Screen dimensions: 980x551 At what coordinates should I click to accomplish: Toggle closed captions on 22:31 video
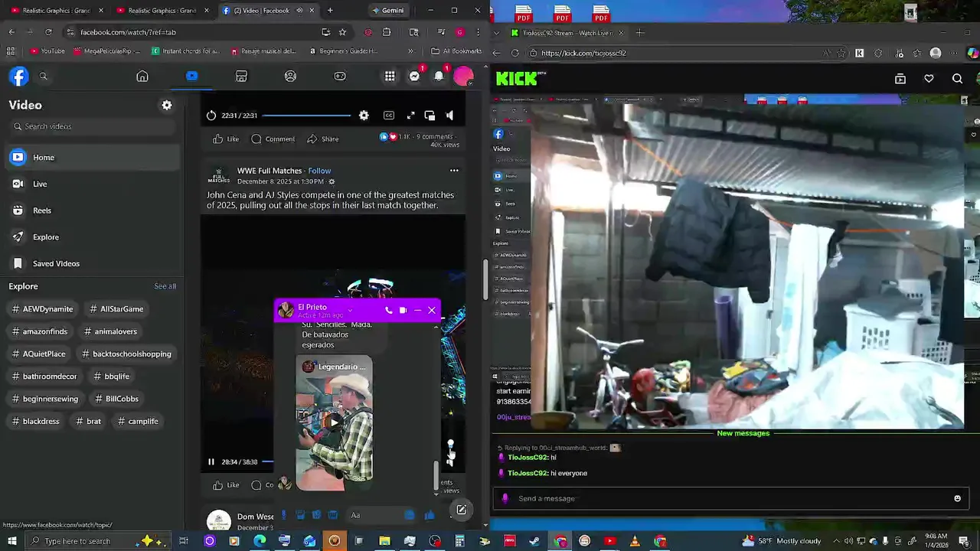click(x=389, y=116)
